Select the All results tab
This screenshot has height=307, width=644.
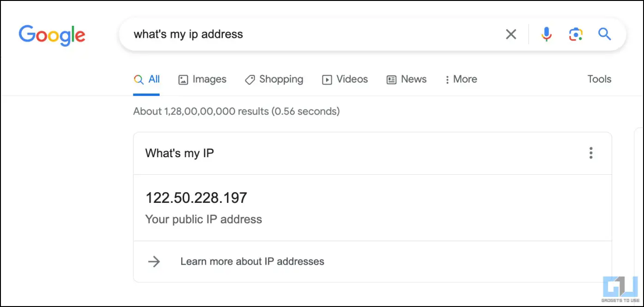147,79
